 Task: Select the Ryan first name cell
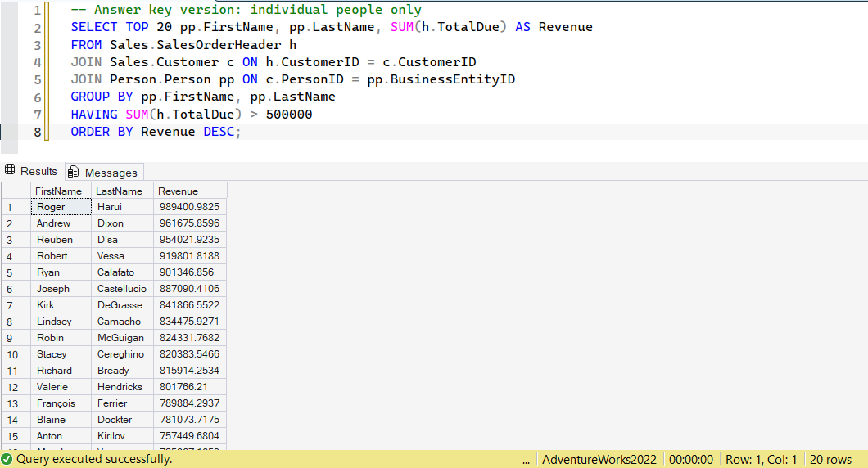61,272
